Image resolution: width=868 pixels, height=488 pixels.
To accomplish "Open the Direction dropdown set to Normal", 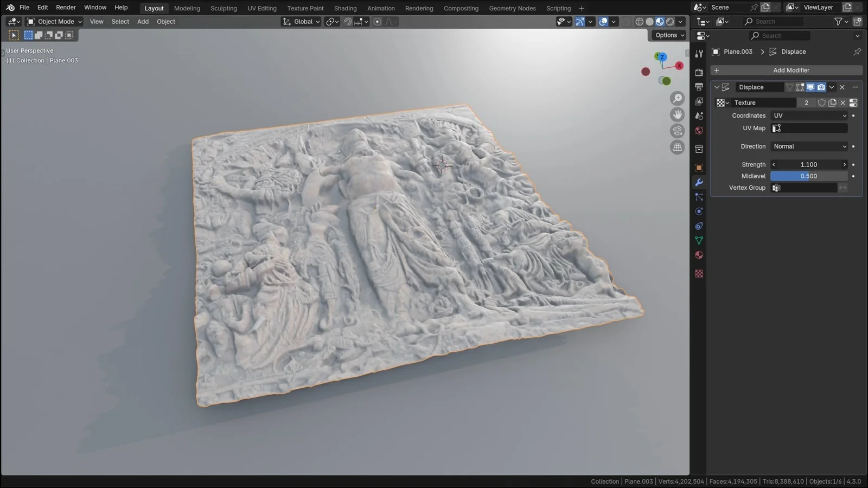I will (809, 146).
